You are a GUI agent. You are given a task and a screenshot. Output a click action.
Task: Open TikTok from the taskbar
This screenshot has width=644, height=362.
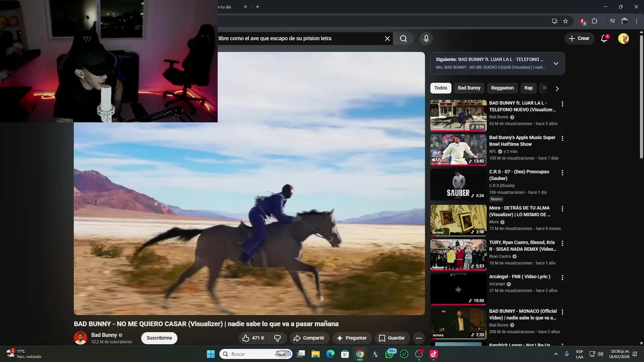click(x=434, y=354)
